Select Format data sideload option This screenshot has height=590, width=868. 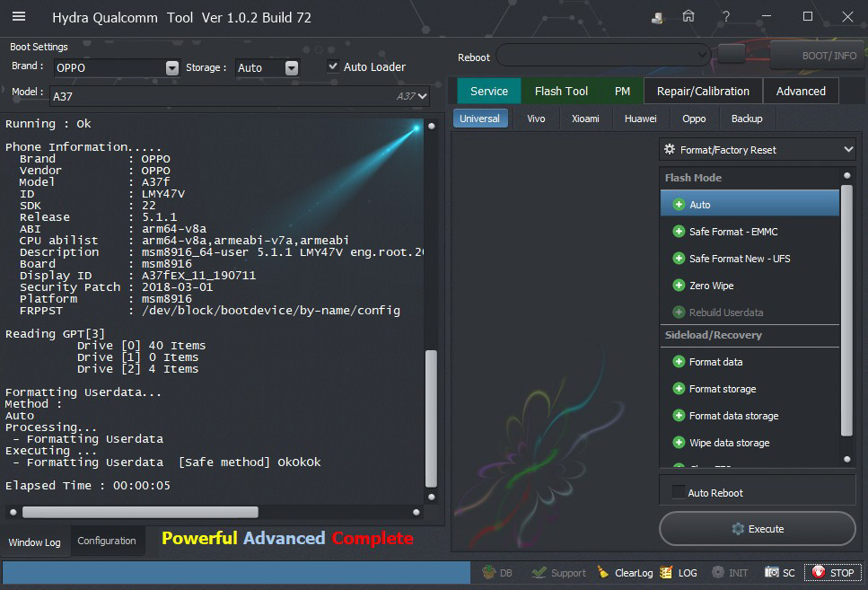(x=750, y=362)
